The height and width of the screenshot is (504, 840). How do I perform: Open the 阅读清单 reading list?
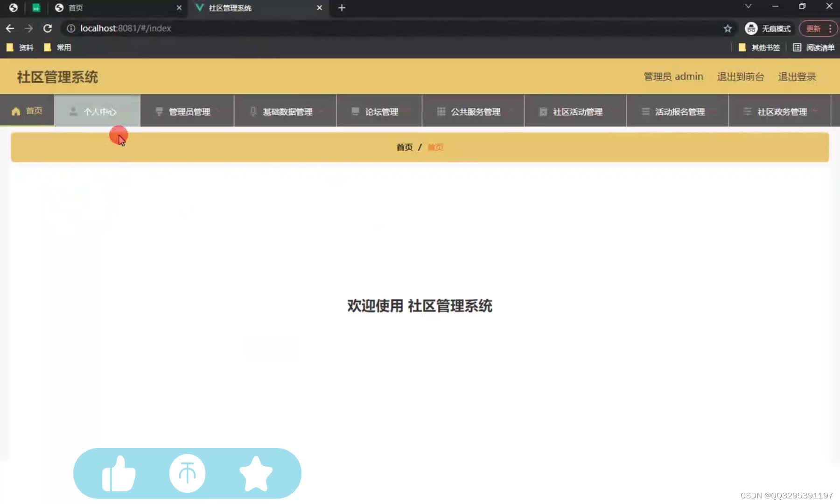click(813, 47)
